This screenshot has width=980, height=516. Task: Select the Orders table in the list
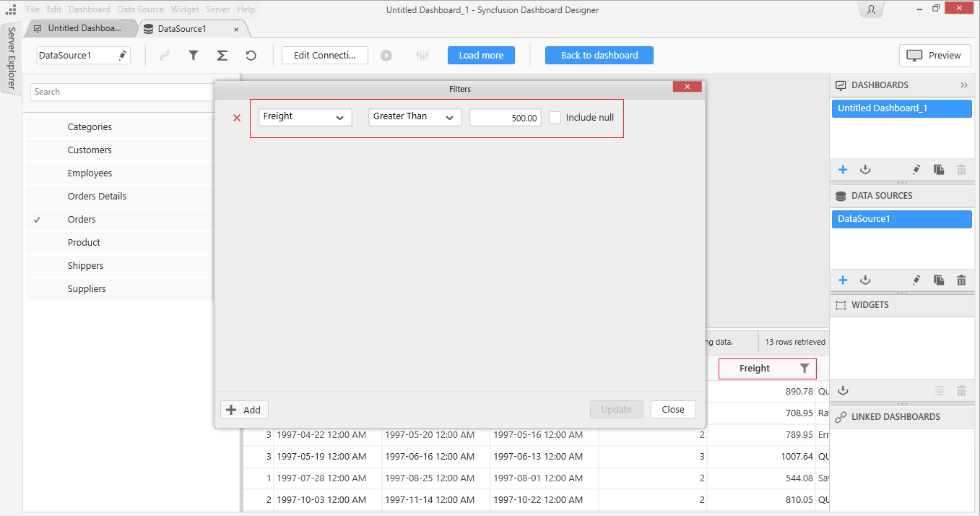[x=82, y=220]
